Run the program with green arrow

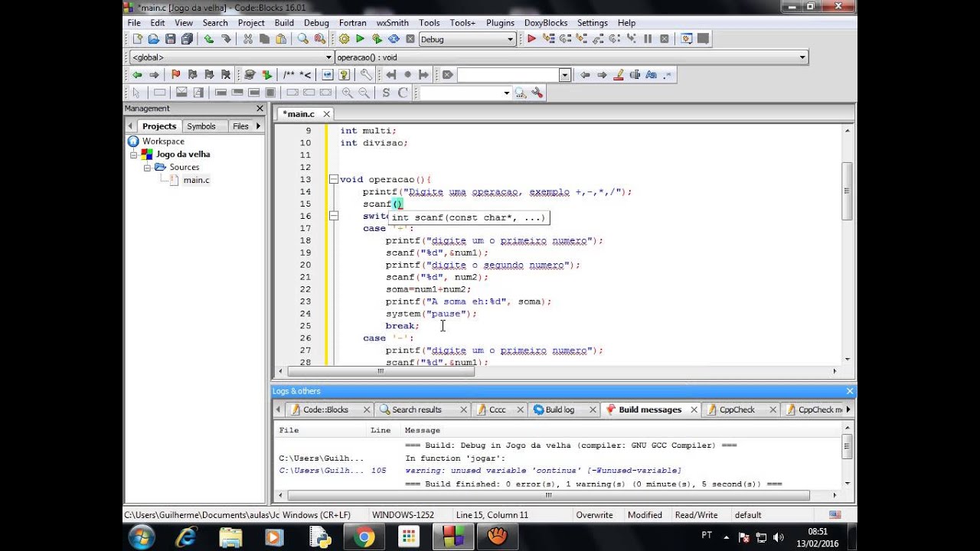[360, 39]
